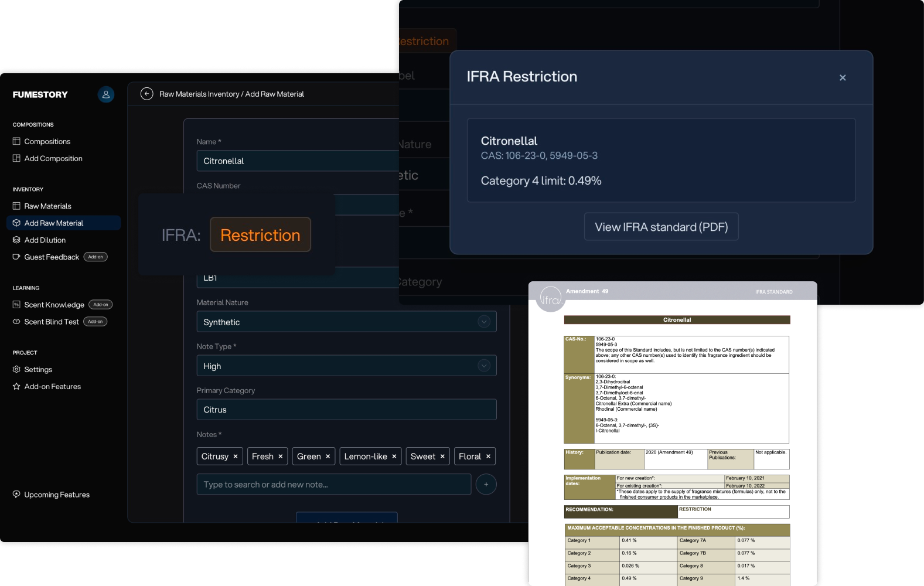
Task: Click the Lemon-like note tag label
Action: 366,456
